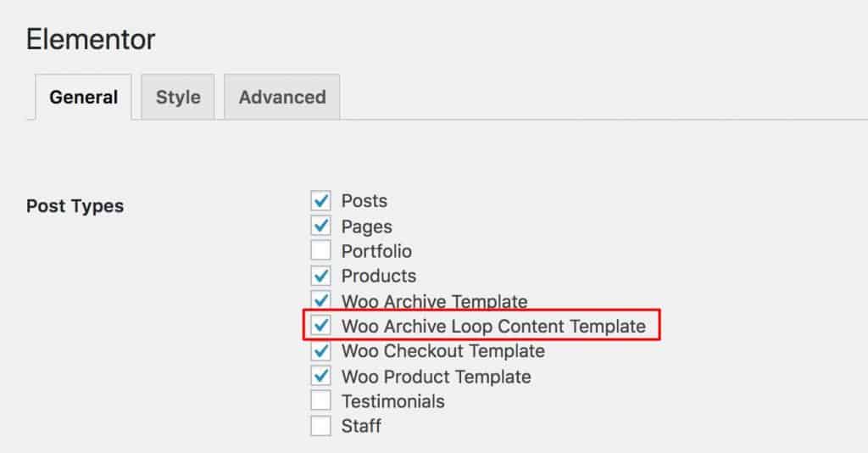Image resolution: width=868 pixels, height=453 pixels.
Task: Click the Elementor page heading
Action: tap(91, 39)
